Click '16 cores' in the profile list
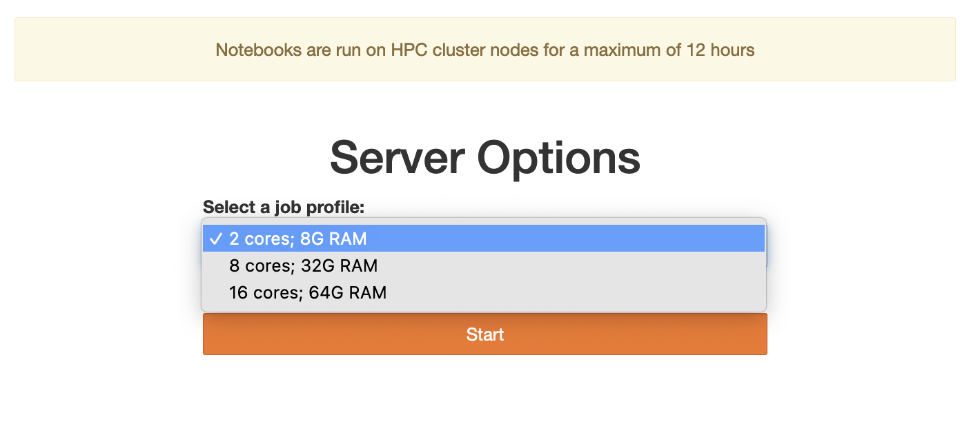The height and width of the screenshot is (433, 980). [264, 292]
